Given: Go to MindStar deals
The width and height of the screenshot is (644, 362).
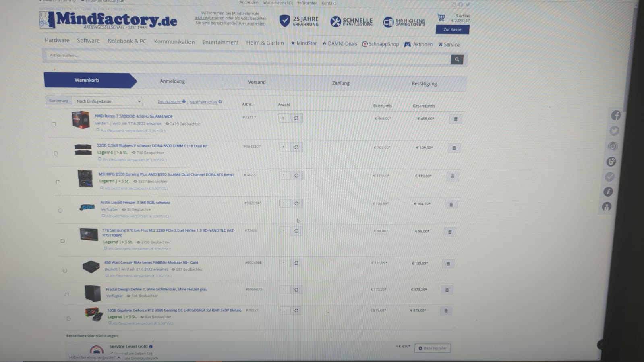Looking at the screenshot, I should 304,43.
